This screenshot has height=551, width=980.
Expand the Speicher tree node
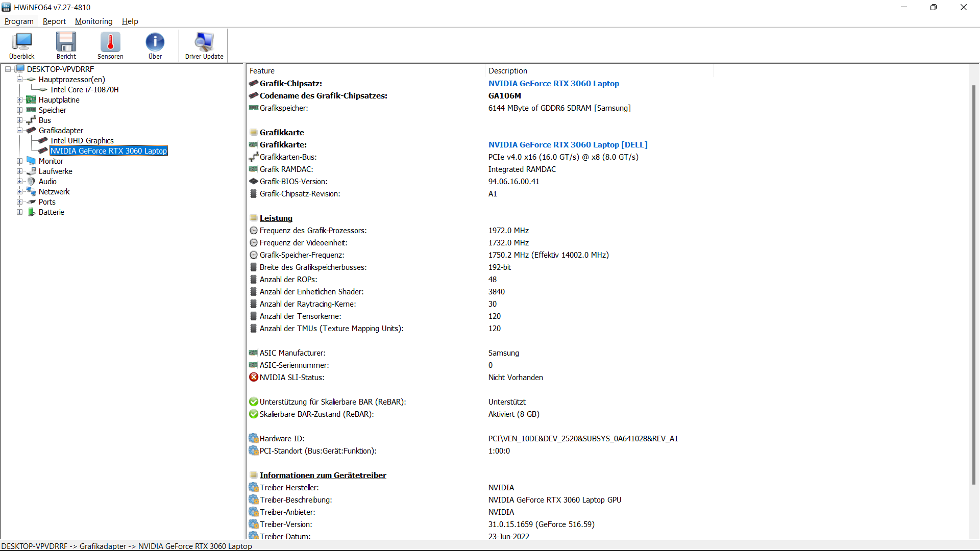click(19, 110)
